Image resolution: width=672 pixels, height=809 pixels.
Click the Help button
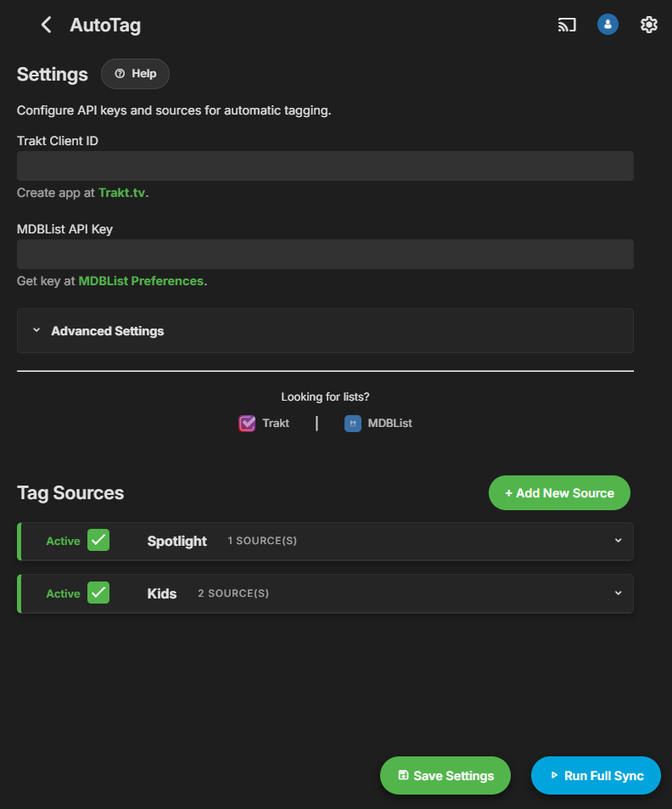(135, 74)
